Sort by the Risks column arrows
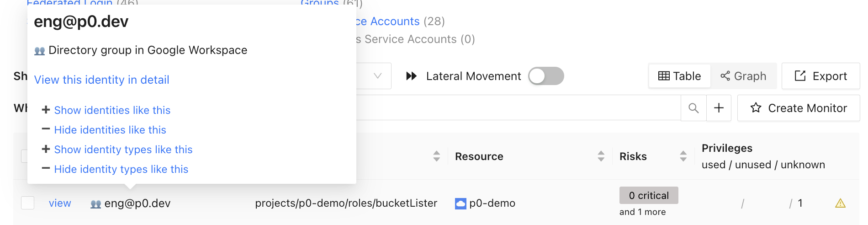This screenshot has height=225, width=868. 683,156
